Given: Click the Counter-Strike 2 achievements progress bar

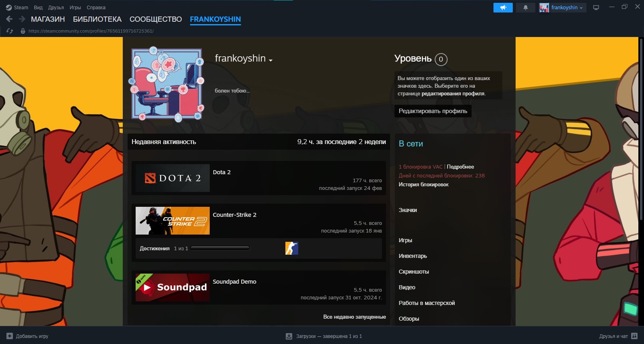Looking at the screenshot, I should coord(220,248).
